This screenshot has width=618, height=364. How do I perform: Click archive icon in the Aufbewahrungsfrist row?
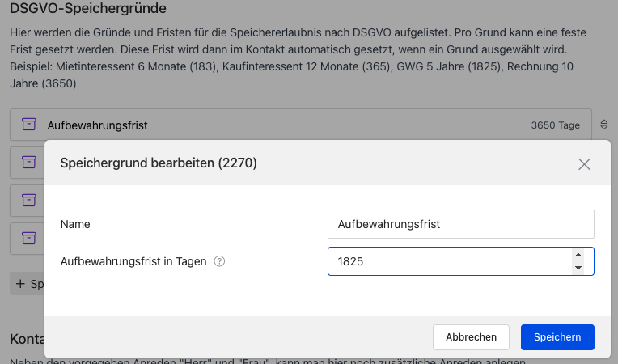(x=29, y=125)
